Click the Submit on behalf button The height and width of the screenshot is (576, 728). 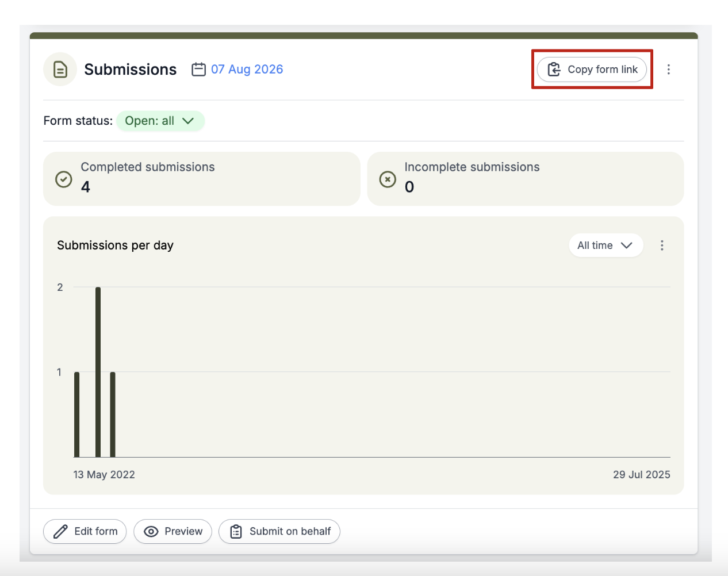click(x=279, y=532)
